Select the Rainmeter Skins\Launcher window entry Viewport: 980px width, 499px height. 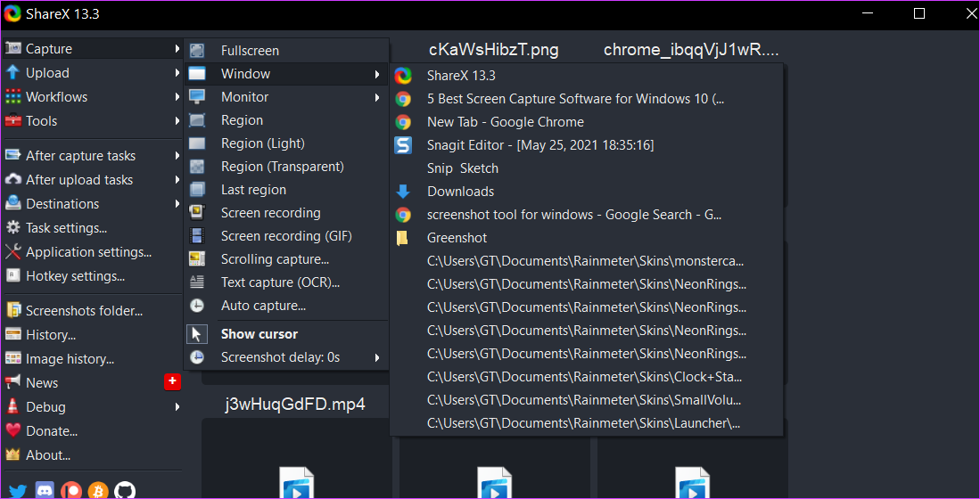[586, 422]
